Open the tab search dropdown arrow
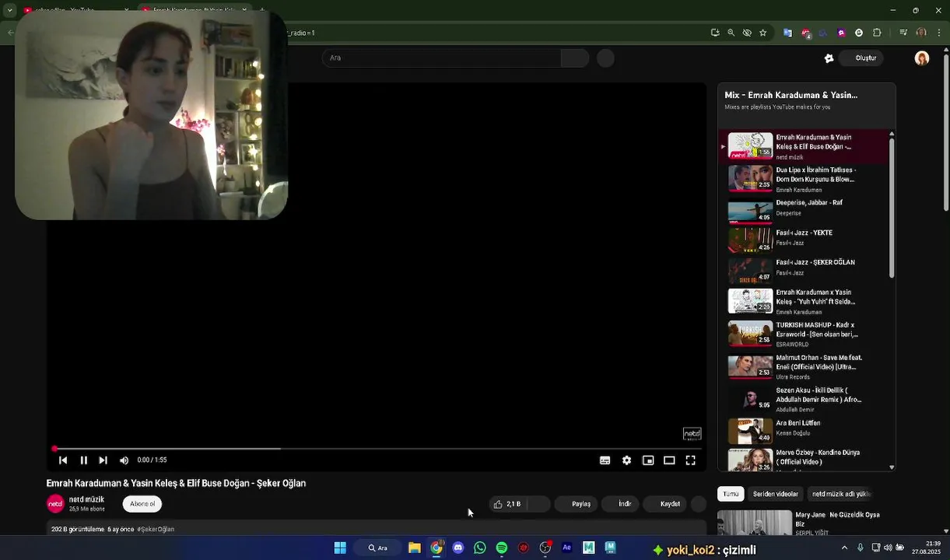The height and width of the screenshot is (560, 950). coord(9,11)
